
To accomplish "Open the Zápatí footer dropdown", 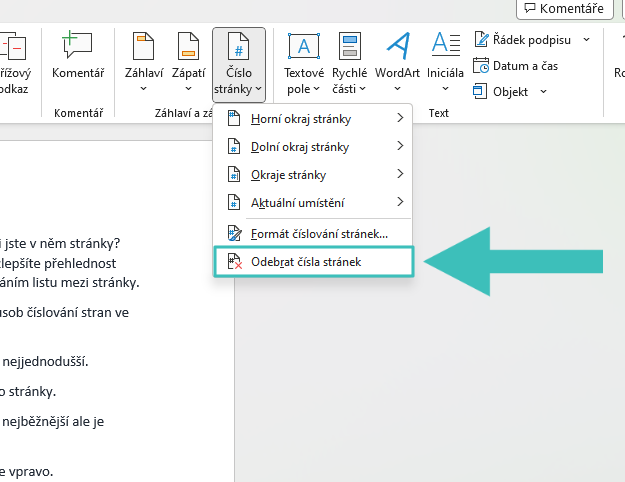I will [188, 62].
